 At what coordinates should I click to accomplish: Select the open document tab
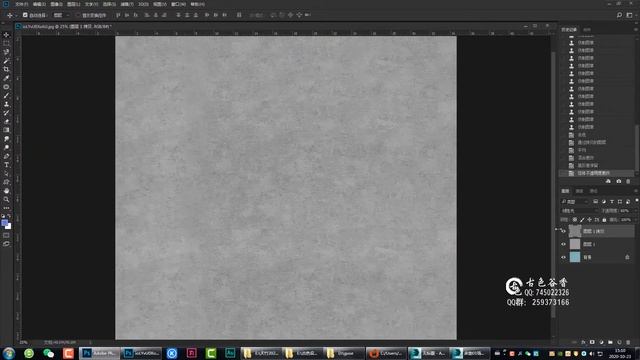coord(65,26)
